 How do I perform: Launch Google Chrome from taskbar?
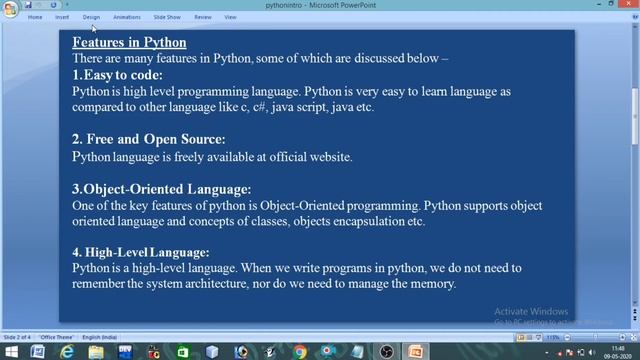(299, 352)
